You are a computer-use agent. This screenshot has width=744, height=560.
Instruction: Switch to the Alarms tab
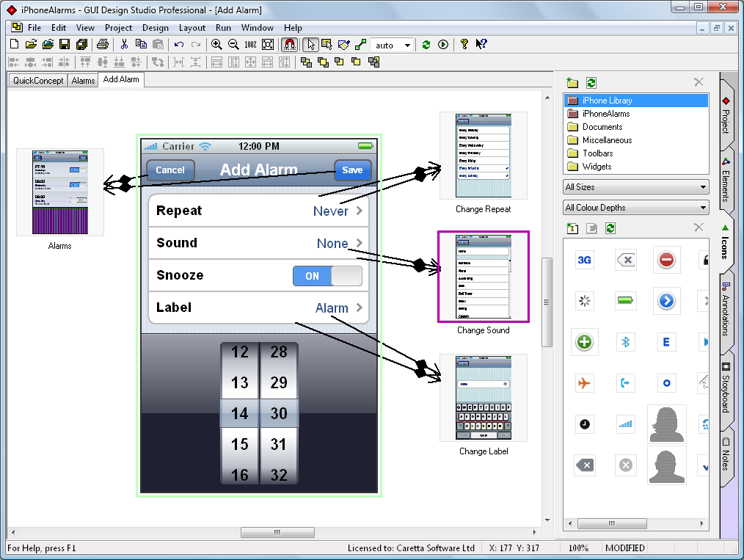click(x=82, y=81)
